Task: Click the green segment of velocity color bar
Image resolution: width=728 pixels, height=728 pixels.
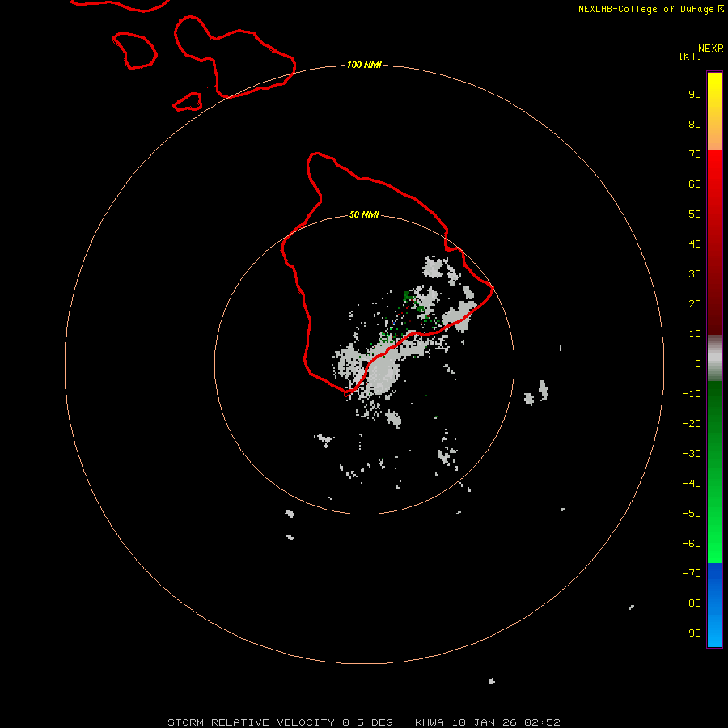Action: pyautogui.click(x=714, y=472)
